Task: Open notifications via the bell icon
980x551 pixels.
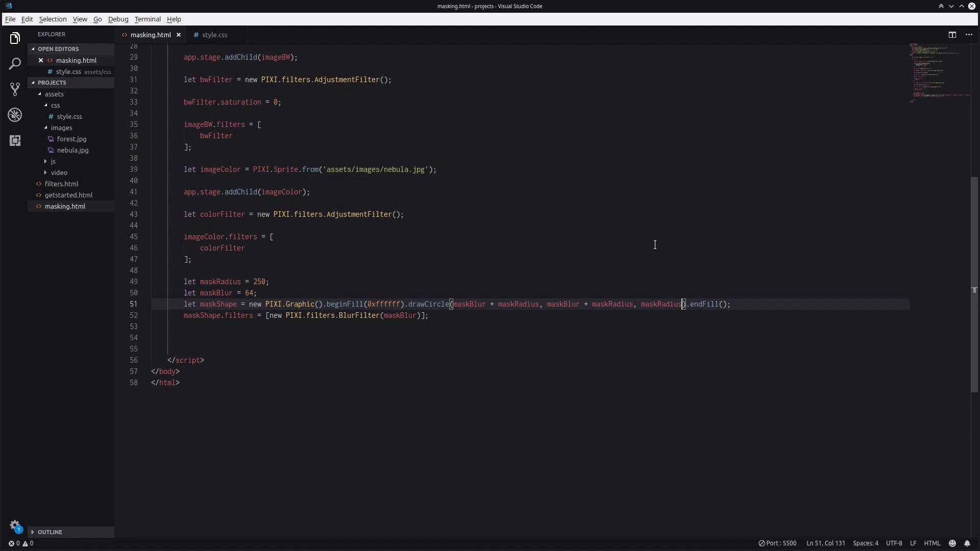Action: [968, 543]
